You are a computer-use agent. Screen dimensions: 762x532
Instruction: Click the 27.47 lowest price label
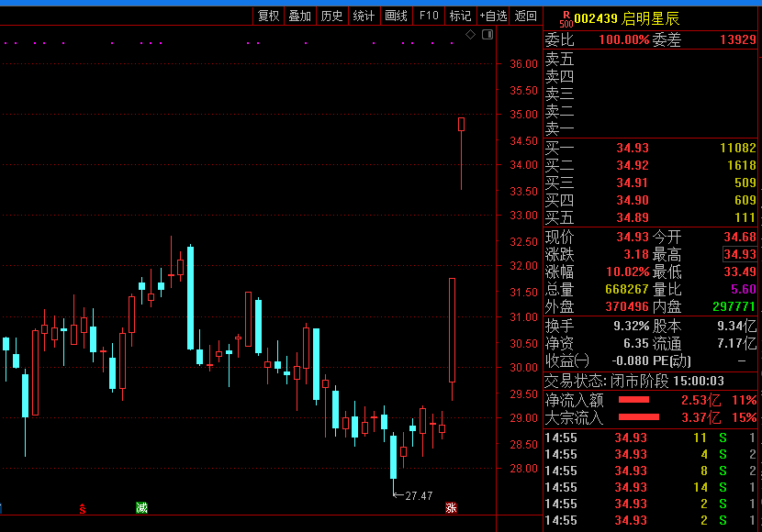coord(419,495)
